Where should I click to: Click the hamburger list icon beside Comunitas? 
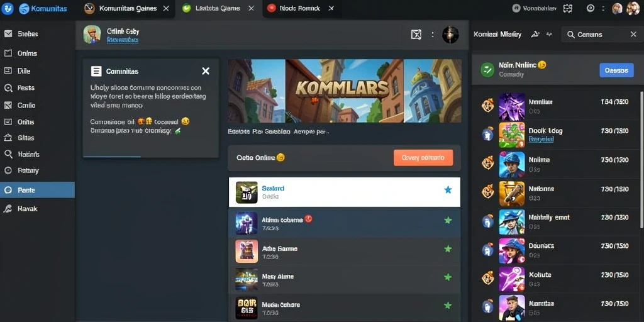tap(96, 72)
